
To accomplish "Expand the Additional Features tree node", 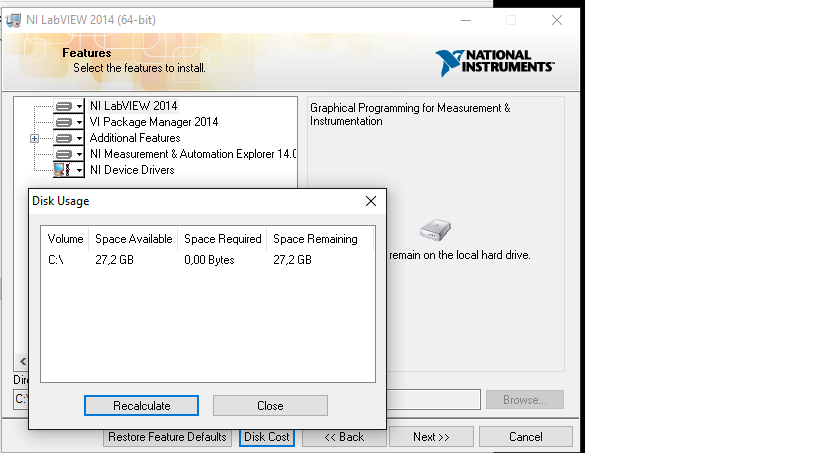I will click(x=34, y=138).
